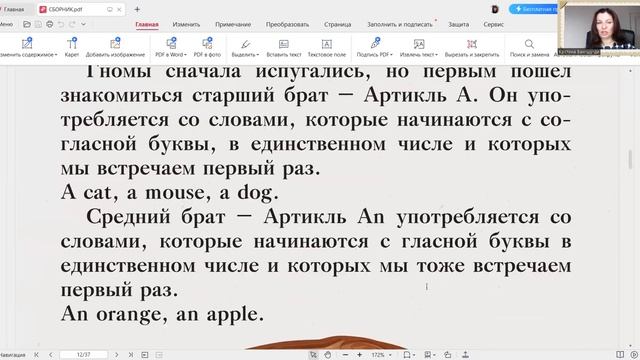640x360 pixels.
Task: Go to next page arrow
Action: (116, 355)
